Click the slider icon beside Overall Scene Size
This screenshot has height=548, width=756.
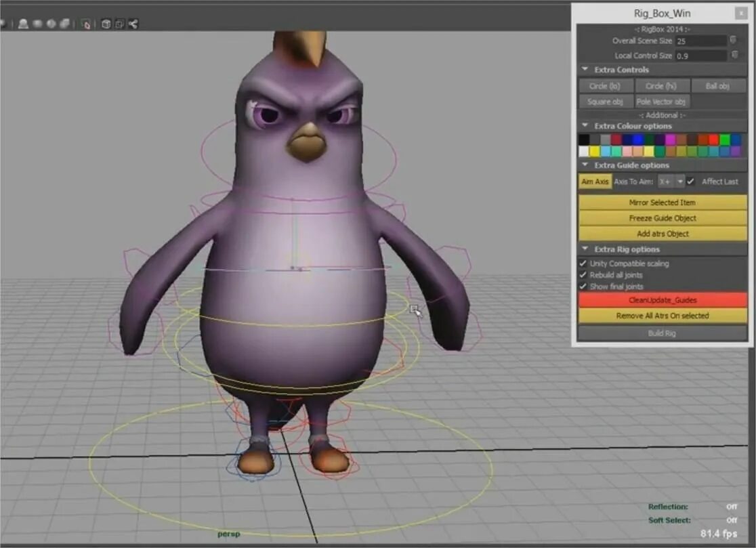(734, 39)
